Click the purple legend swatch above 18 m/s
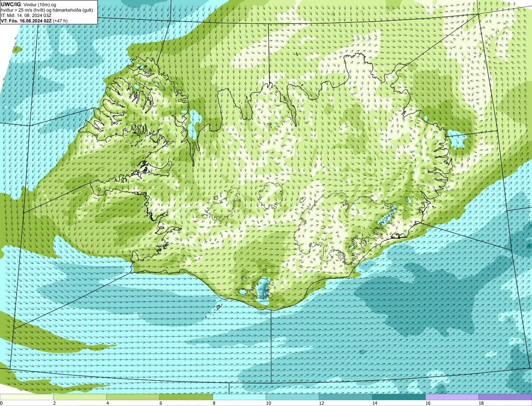This screenshot has height=406, width=532. click(505, 397)
